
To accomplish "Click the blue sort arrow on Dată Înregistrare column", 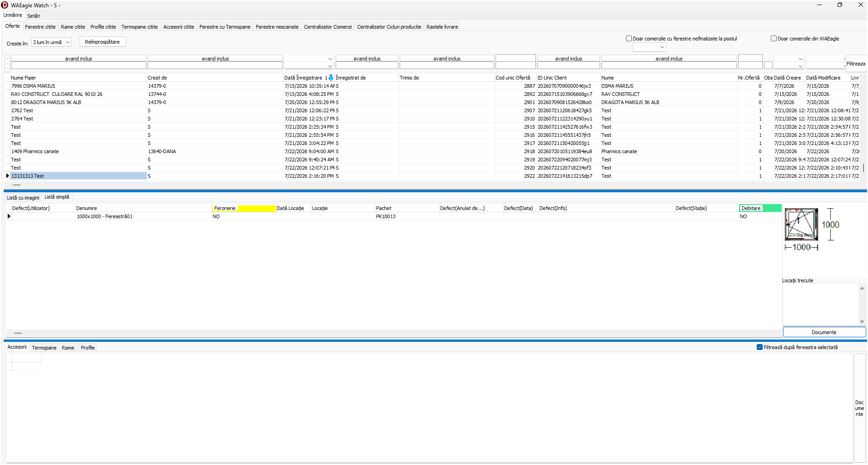I will [331, 78].
